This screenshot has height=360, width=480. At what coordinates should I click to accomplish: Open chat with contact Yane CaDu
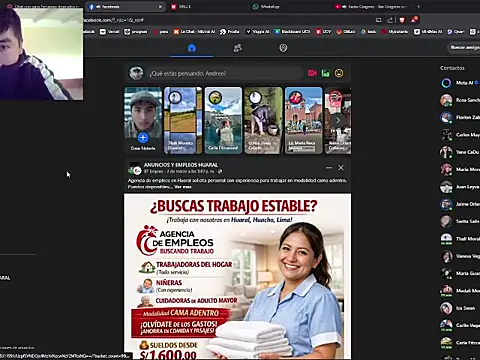point(460,152)
